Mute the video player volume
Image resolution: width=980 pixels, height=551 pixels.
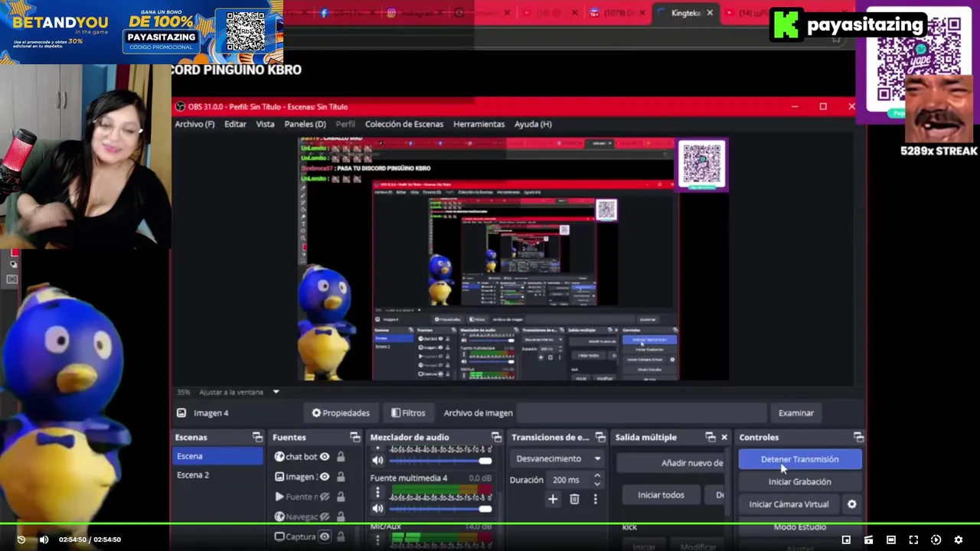tap(44, 540)
